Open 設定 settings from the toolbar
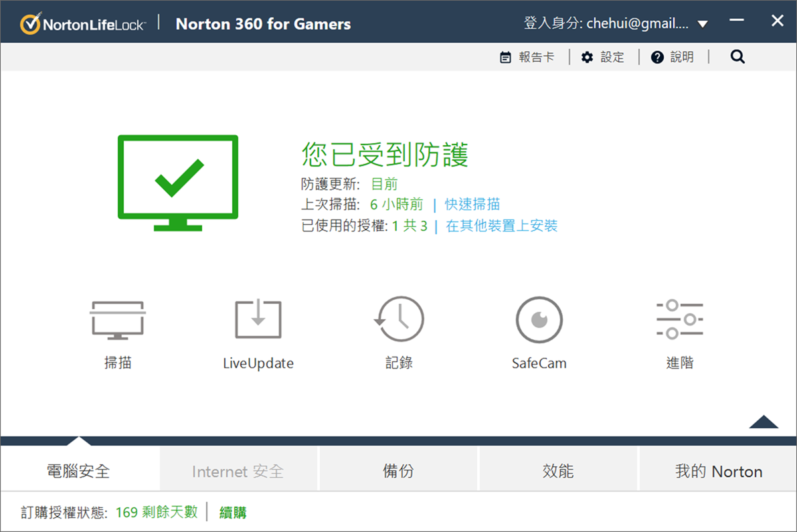The width and height of the screenshot is (797, 532). (x=603, y=58)
